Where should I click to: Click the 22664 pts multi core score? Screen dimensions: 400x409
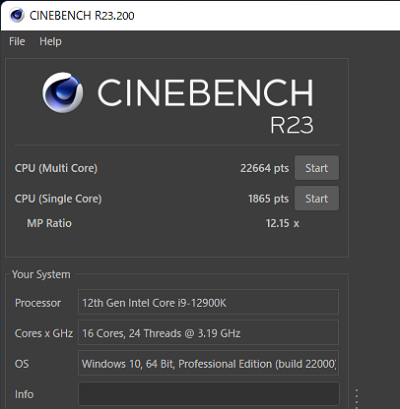265,168
